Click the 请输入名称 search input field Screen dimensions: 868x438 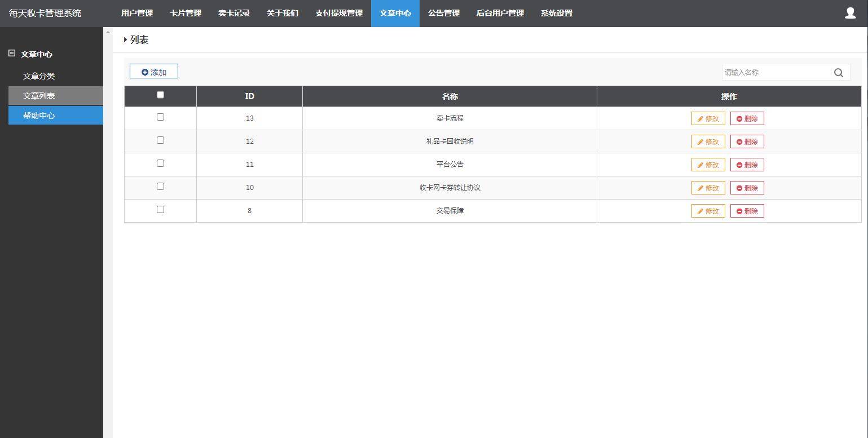click(773, 72)
